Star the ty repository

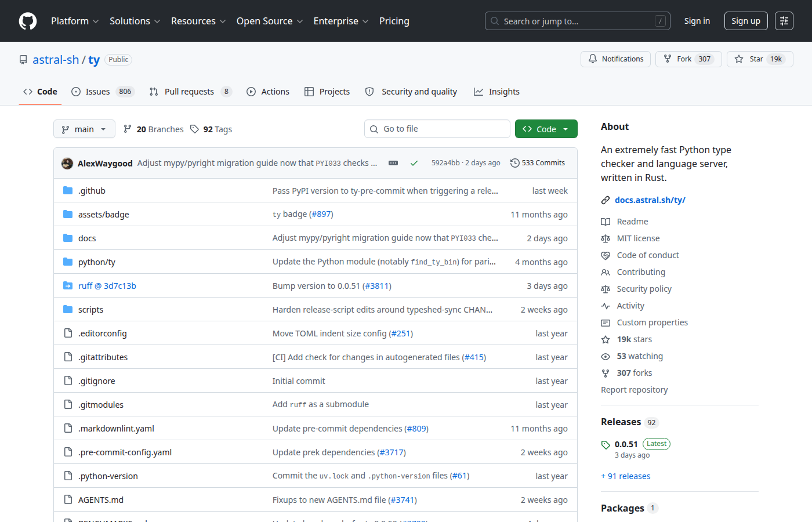click(x=760, y=59)
